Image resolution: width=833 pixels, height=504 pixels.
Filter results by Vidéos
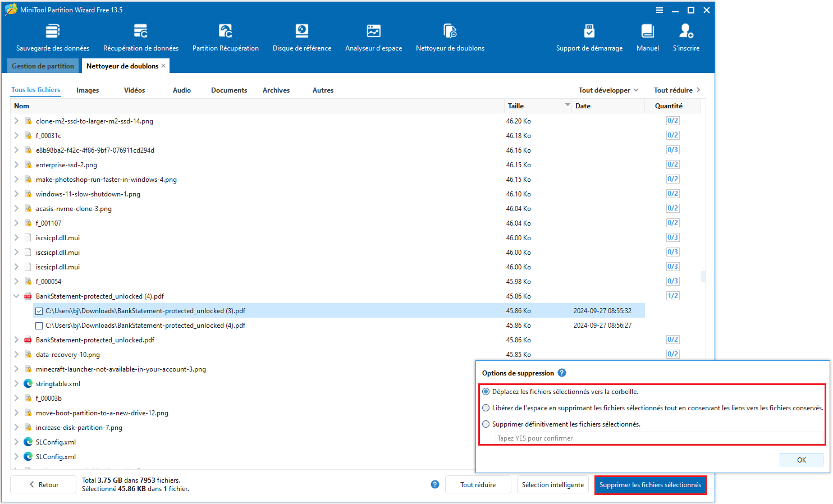pos(134,90)
